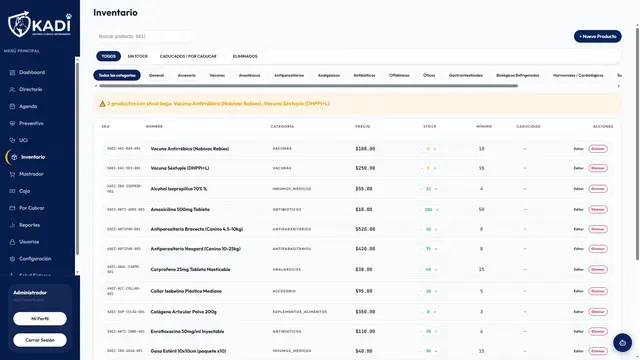
Task: Filter by Antibióticos category
Action: point(364,76)
